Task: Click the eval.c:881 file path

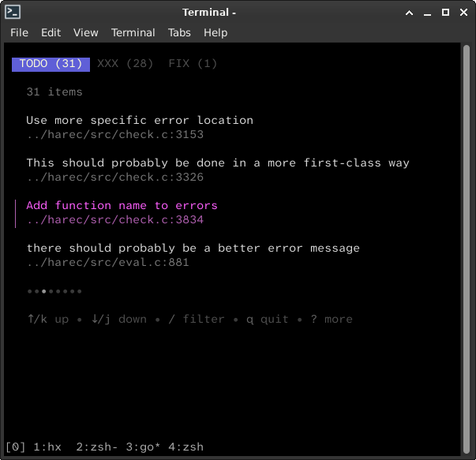Action: click(x=107, y=263)
